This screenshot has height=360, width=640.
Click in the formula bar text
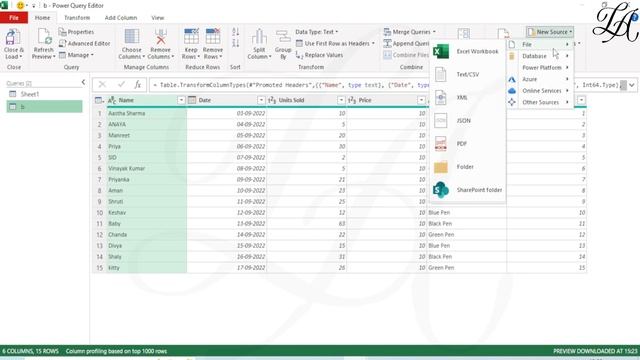coord(386,85)
